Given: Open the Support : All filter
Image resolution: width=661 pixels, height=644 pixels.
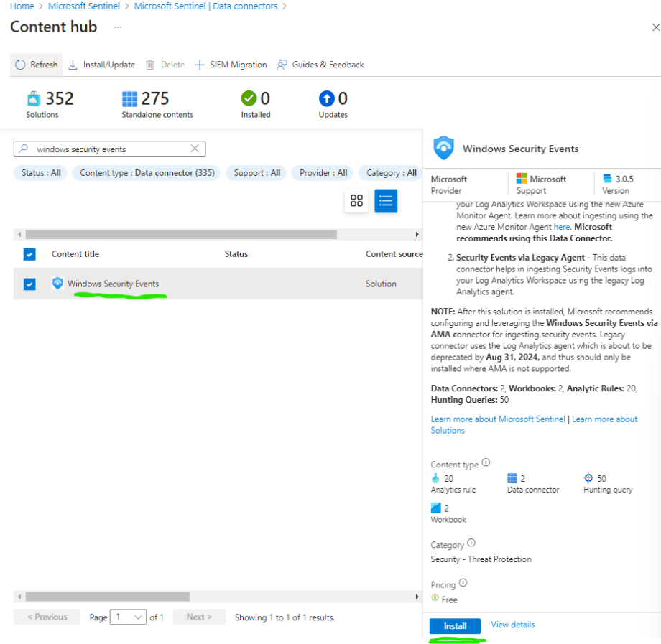Looking at the screenshot, I should [256, 173].
